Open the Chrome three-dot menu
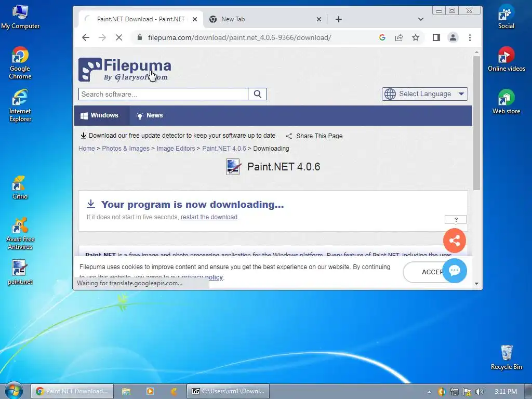Screen dimensions: 532x399 tap(470, 37)
